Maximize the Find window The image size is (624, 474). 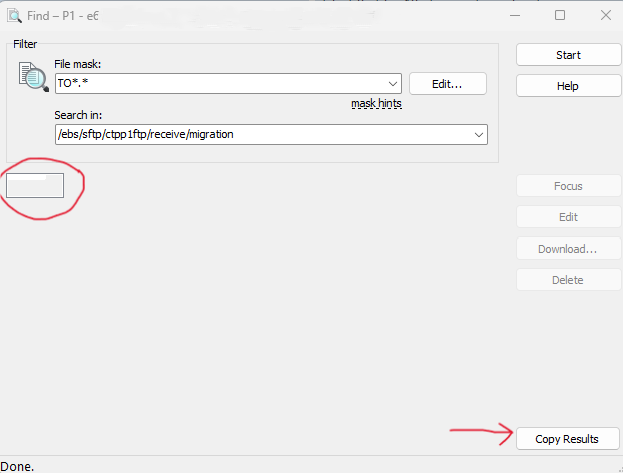560,15
